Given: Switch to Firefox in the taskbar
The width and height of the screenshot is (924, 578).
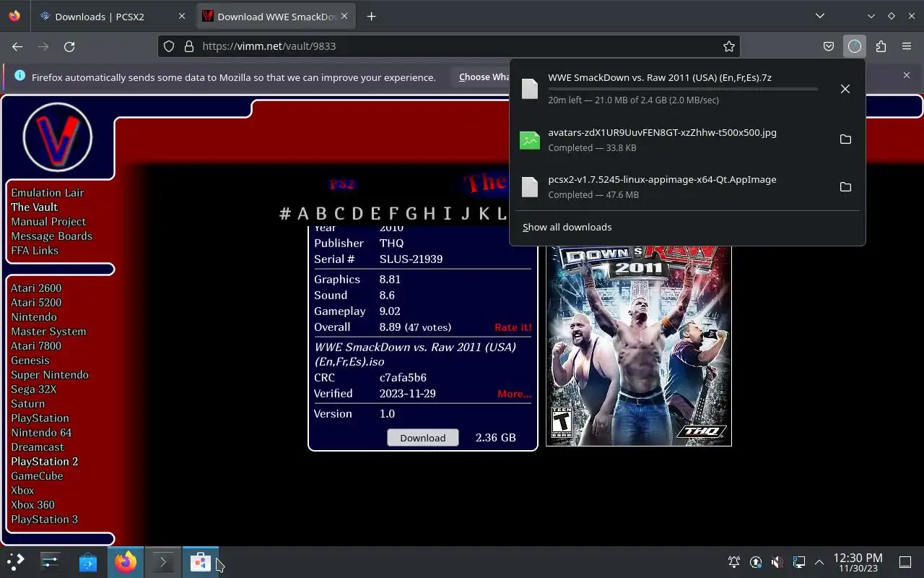Looking at the screenshot, I should click(x=126, y=562).
